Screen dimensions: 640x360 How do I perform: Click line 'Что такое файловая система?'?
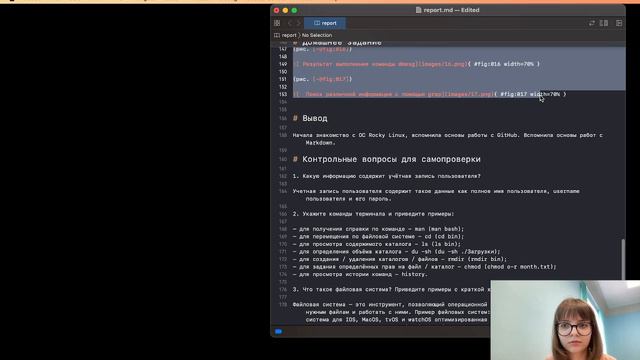click(391, 289)
